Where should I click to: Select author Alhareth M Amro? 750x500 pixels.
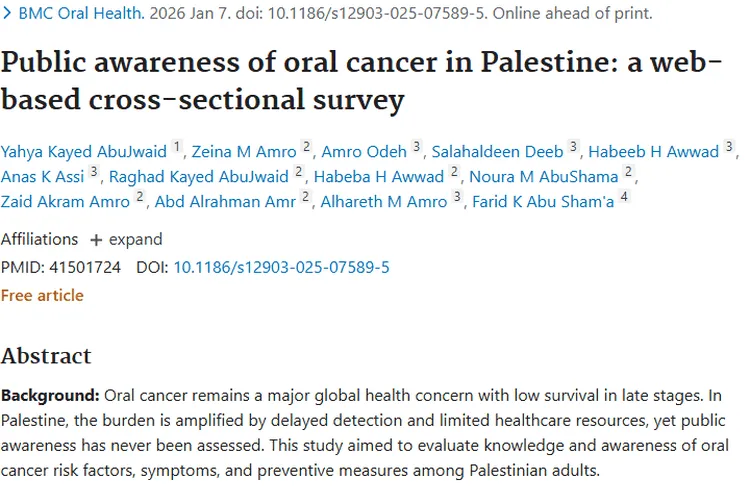tap(384, 202)
